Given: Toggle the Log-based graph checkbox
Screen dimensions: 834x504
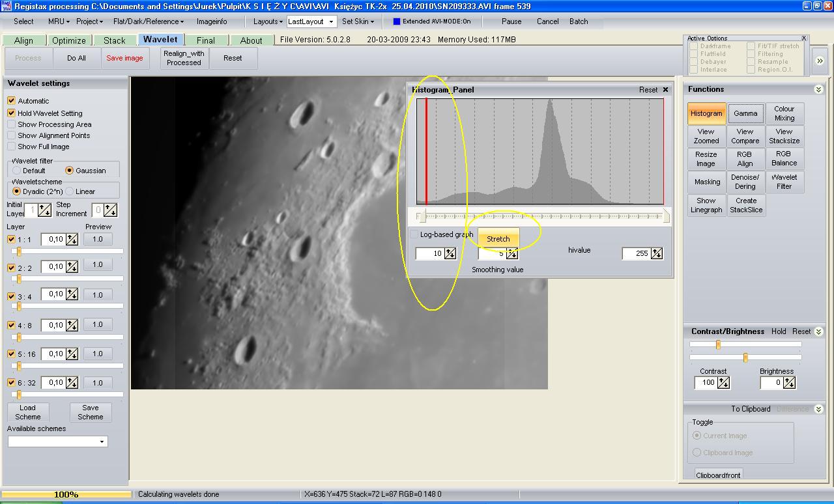Looking at the screenshot, I should (414, 234).
